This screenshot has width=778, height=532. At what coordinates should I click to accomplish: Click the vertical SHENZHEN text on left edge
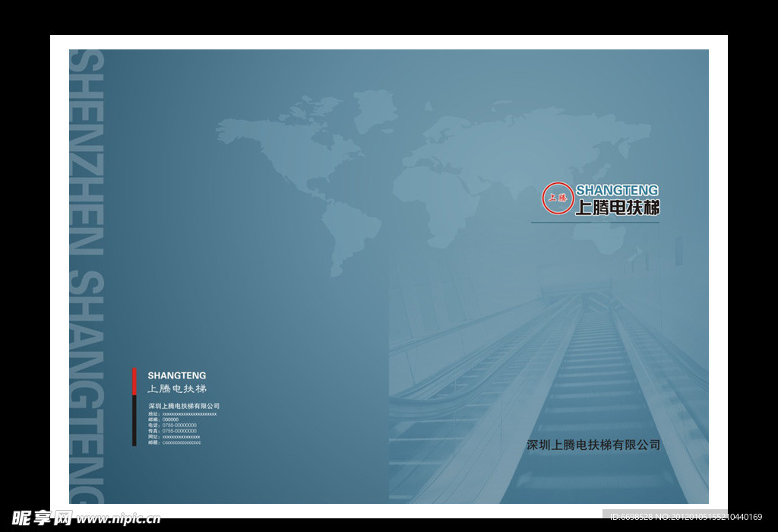pos(86,152)
